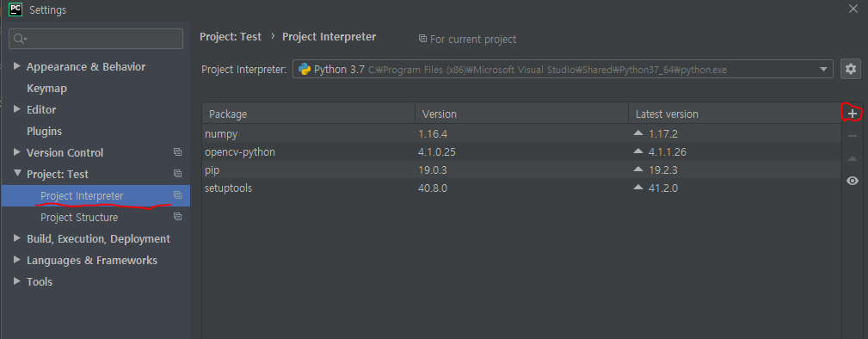The image size is (868, 339).
Task: Select the opencv-python package row
Action: 521,151
